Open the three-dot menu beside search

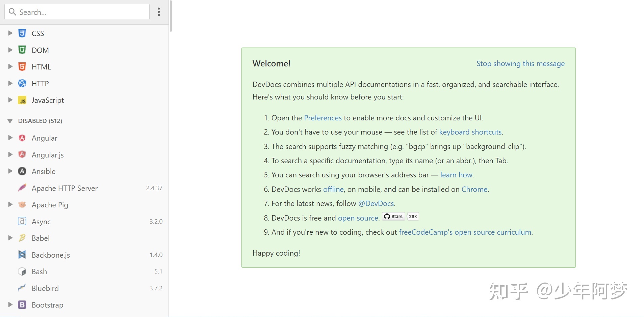159,12
